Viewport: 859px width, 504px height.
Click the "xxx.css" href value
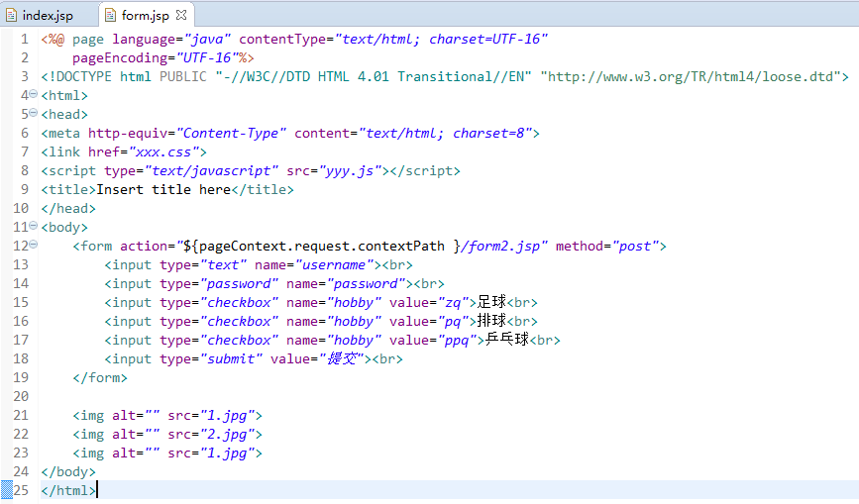[x=163, y=152]
